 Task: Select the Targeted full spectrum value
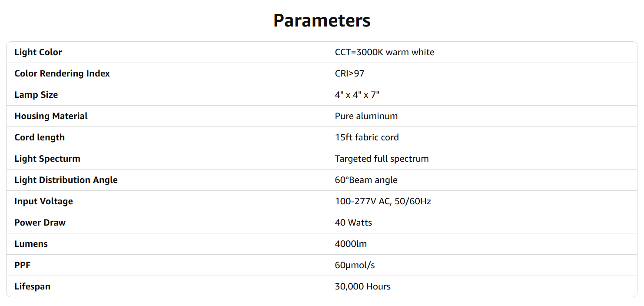pyautogui.click(x=382, y=159)
